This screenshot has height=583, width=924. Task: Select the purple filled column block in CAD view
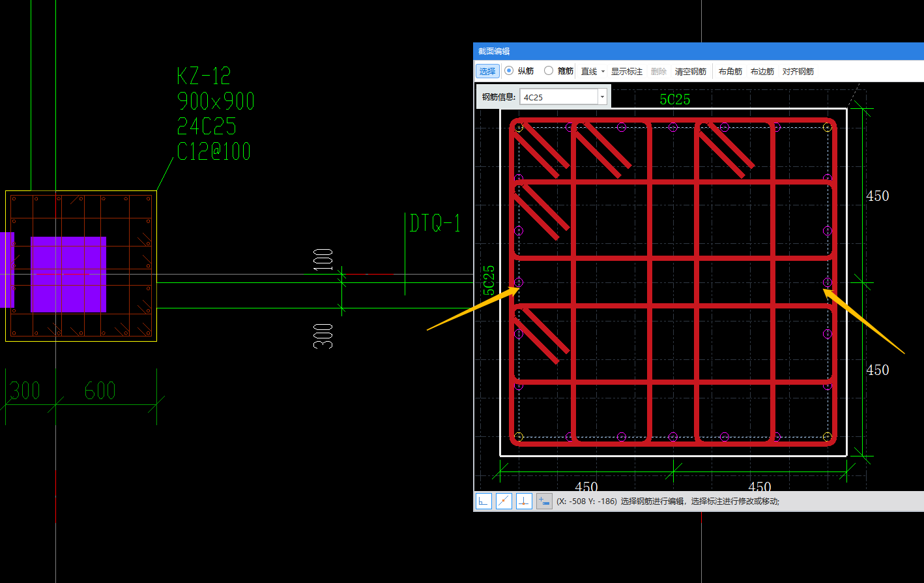click(x=68, y=275)
